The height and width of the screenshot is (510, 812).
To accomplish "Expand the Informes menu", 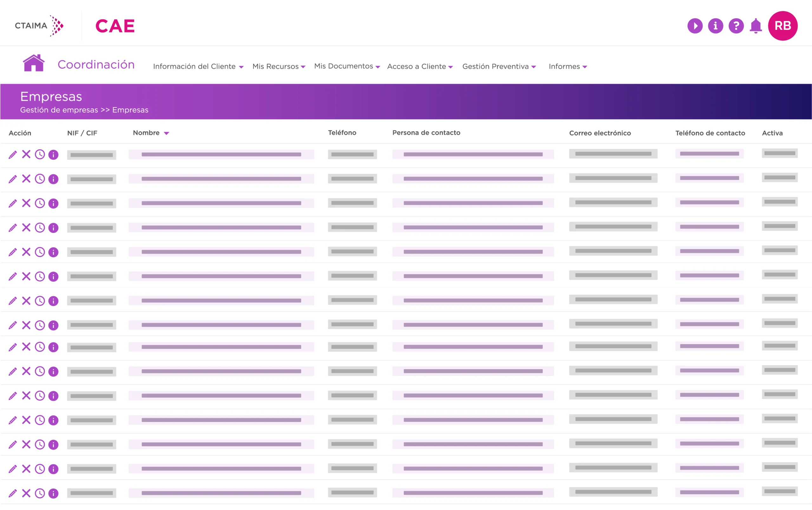I will point(568,66).
